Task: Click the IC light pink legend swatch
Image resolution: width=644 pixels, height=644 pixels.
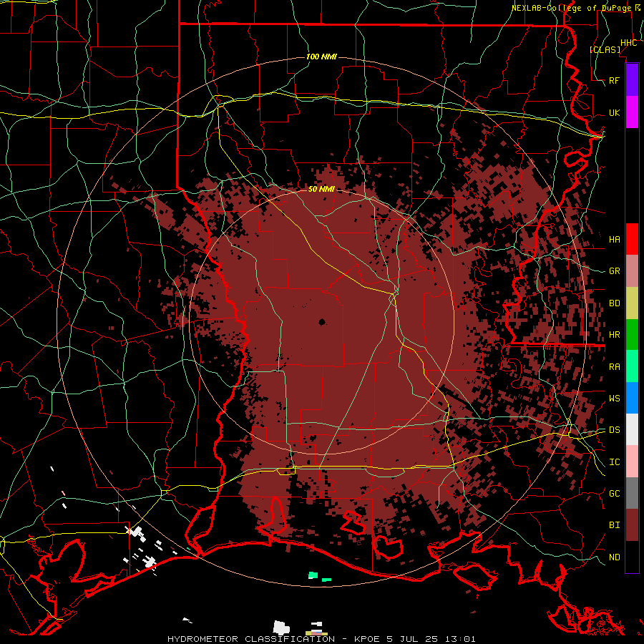Action: click(632, 462)
